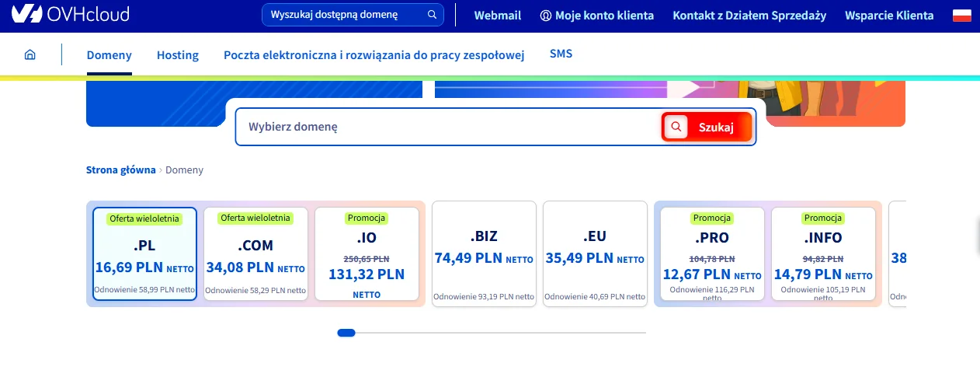Click the 16,69 PLN price text
This screenshot has height=367, width=980.
click(x=127, y=267)
